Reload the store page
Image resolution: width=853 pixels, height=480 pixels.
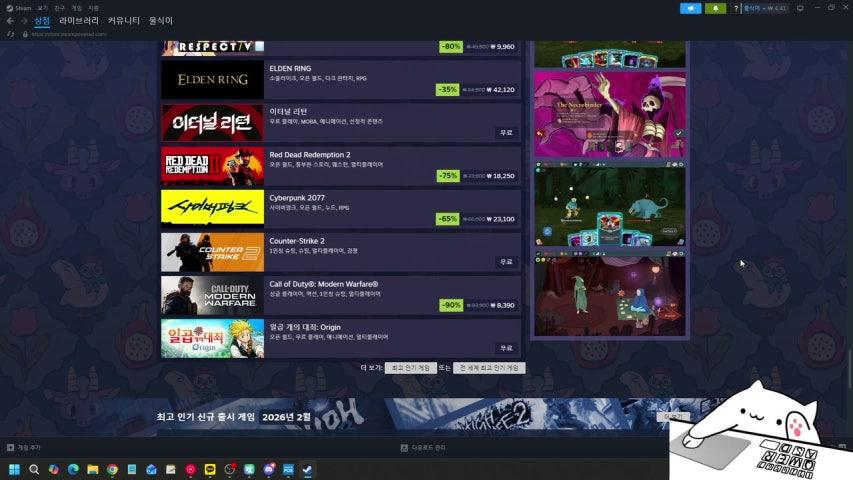click(10, 34)
